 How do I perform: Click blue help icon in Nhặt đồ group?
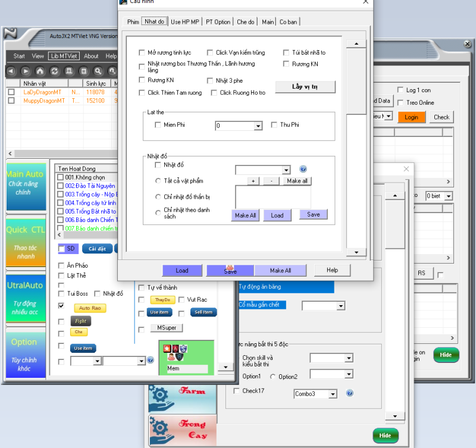(x=303, y=170)
